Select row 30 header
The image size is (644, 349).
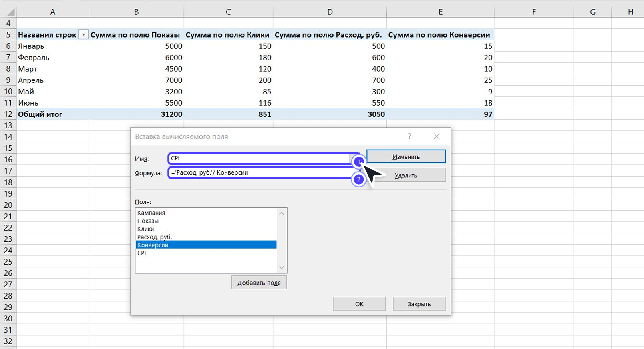click(x=8, y=319)
